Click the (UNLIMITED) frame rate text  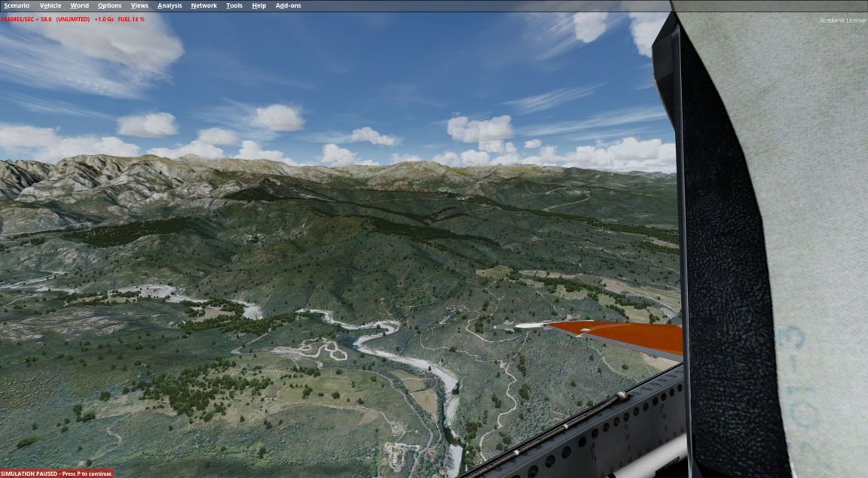coord(72,20)
